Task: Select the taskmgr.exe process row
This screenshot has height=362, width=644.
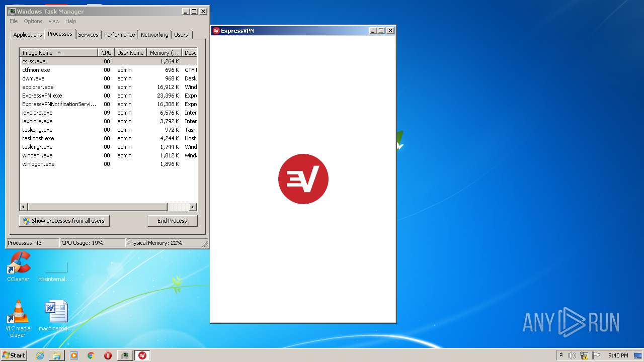Action: coord(108,147)
